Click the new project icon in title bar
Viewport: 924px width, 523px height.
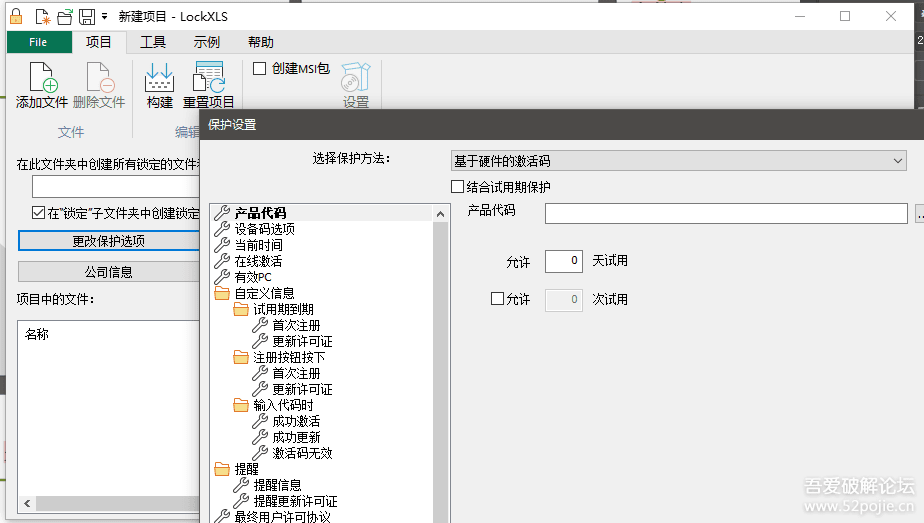(x=42, y=16)
